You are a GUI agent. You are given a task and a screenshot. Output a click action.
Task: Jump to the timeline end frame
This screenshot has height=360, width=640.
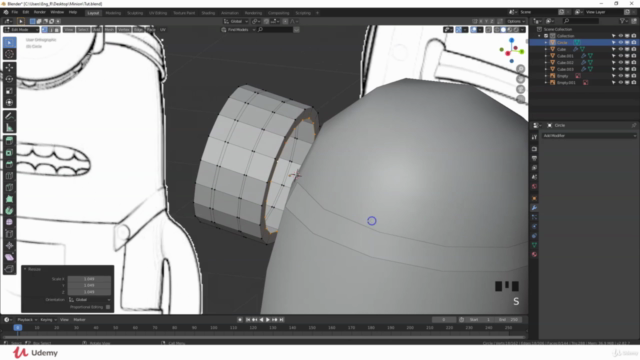coord(281,320)
